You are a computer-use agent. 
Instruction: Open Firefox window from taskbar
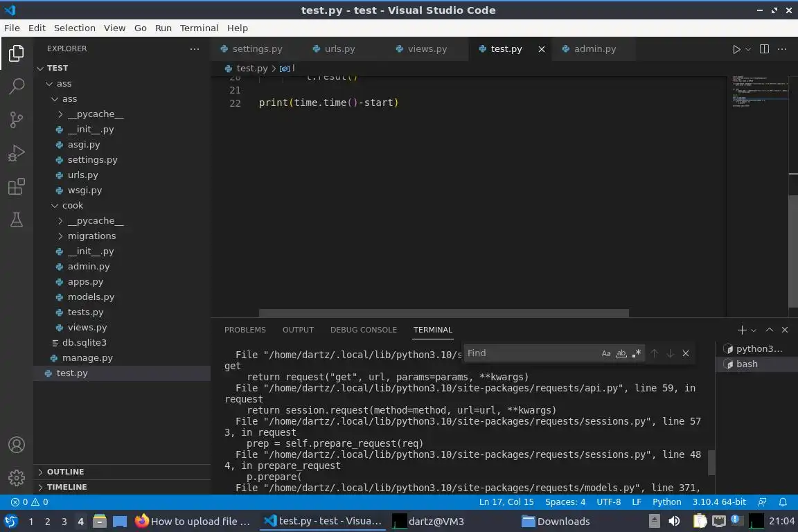pyautogui.click(x=193, y=522)
